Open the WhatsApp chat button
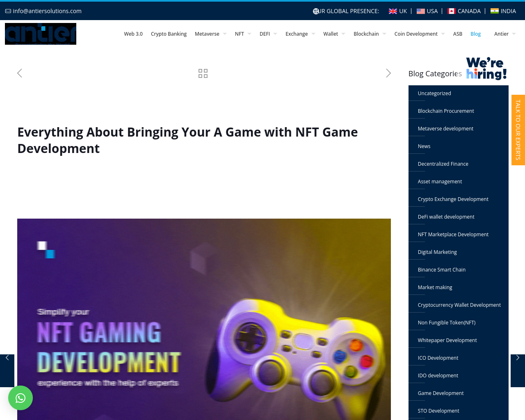The width and height of the screenshot is (525, 420). [21, 398]
